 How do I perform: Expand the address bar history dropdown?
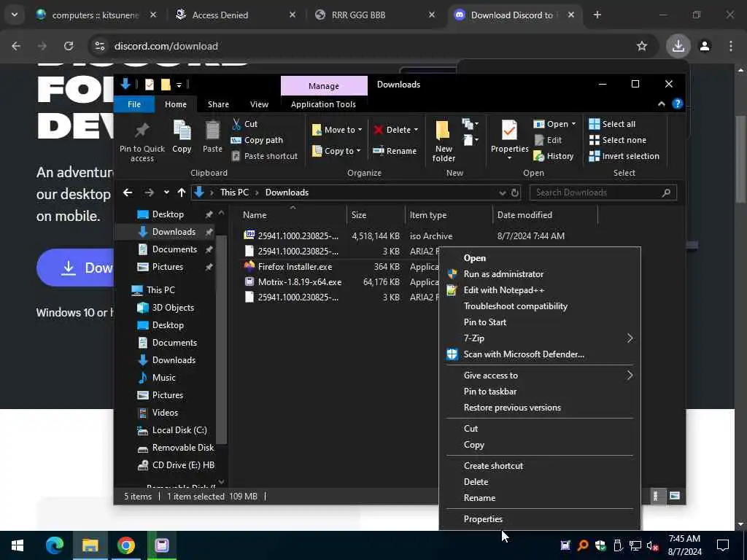pyautogui.click(x=502, y=192)
